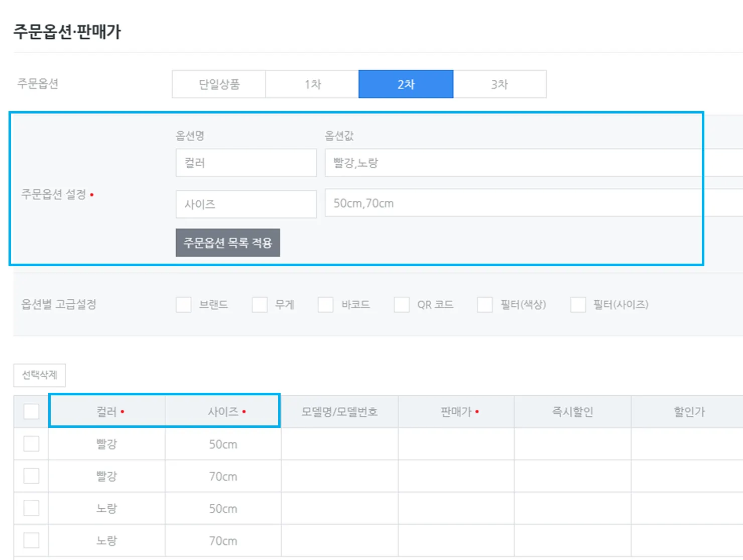This screenshot has width=743, height=560.
Task: Select the 빨강 50cm row checkbox
Action: point(31,444)
